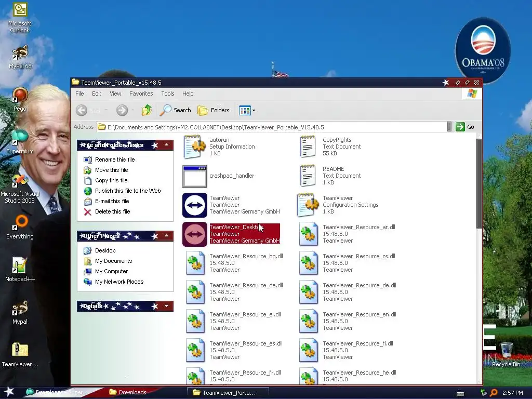Select the TeamViewer_Resource_de.dll icon
Image resolution: width=532 pixels, height=399 pixels.
tap(309, 292)
